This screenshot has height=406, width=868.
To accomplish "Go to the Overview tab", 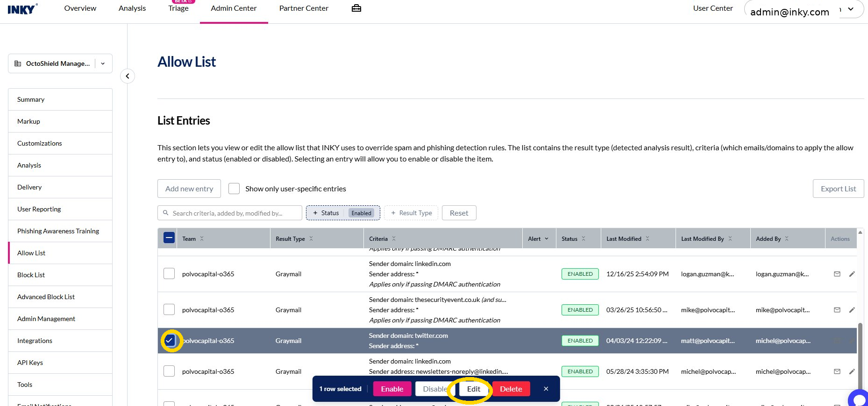I will point(80,8).
